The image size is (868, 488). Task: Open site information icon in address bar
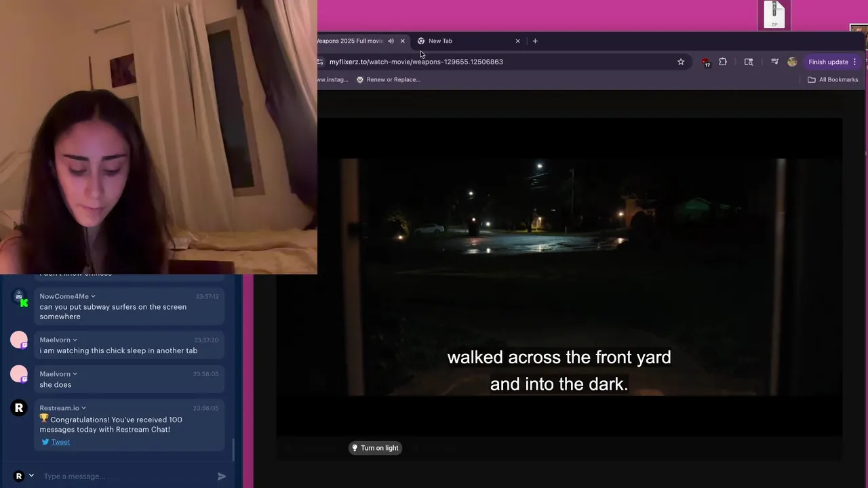click(x=320, y=62)
